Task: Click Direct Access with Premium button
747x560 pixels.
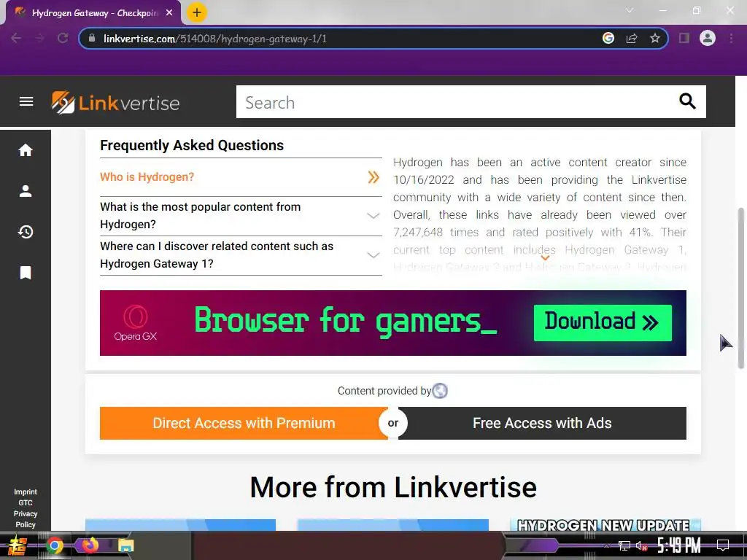Action: (244, 423)
